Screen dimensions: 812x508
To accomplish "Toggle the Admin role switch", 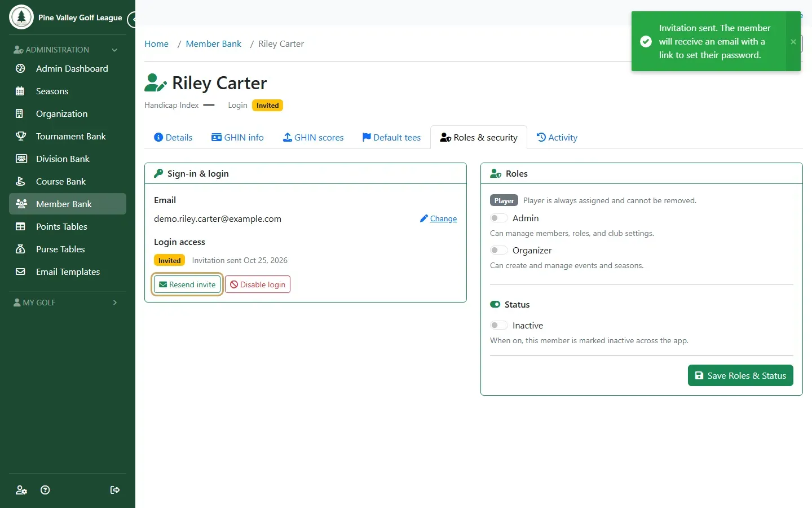I will pos(499,218).
